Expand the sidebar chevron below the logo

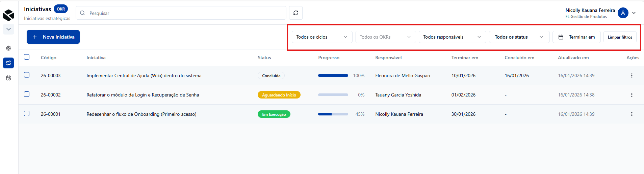click(8, 29)
